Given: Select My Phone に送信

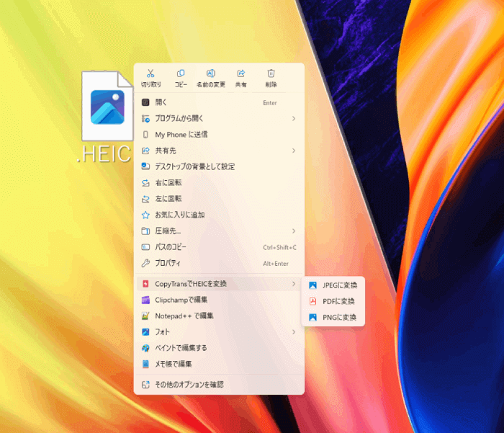Looking at the screenshot, I should (x=219, y=135).
